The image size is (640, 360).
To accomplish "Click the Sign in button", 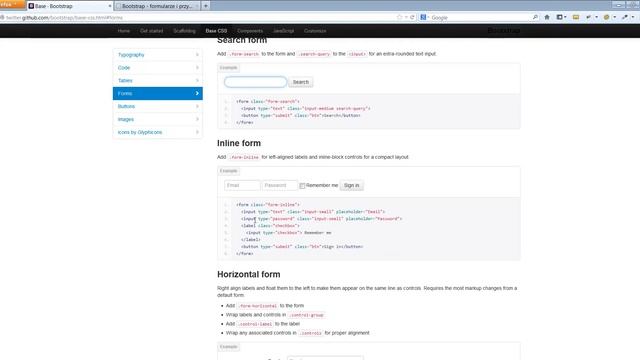I will click(x=351, y=185).
